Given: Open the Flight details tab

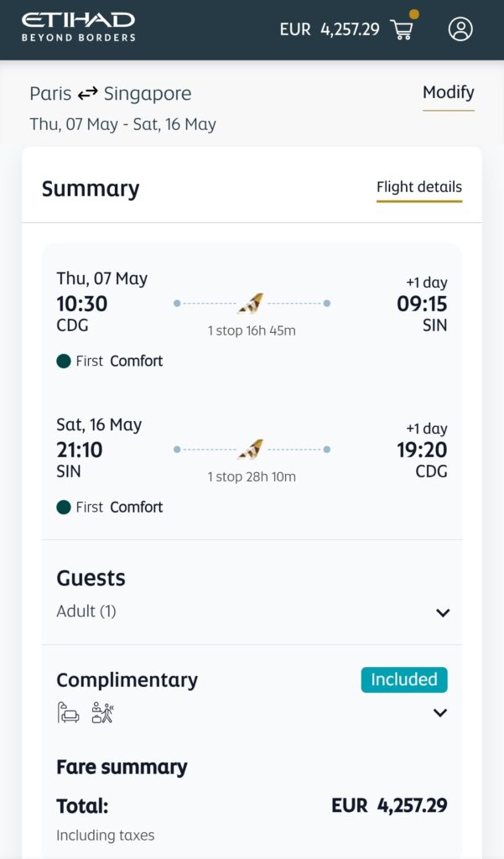Looking at the screenshot, I should coord(418,187).
